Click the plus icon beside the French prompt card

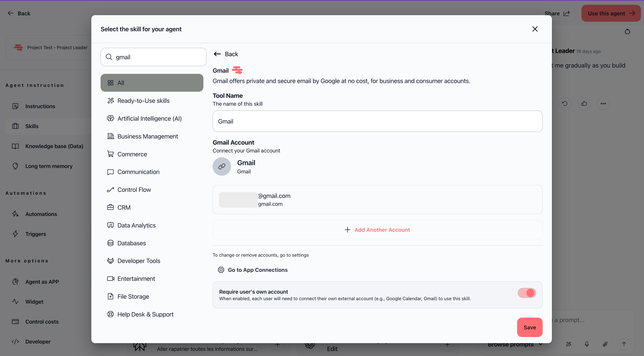coord(277,345)
